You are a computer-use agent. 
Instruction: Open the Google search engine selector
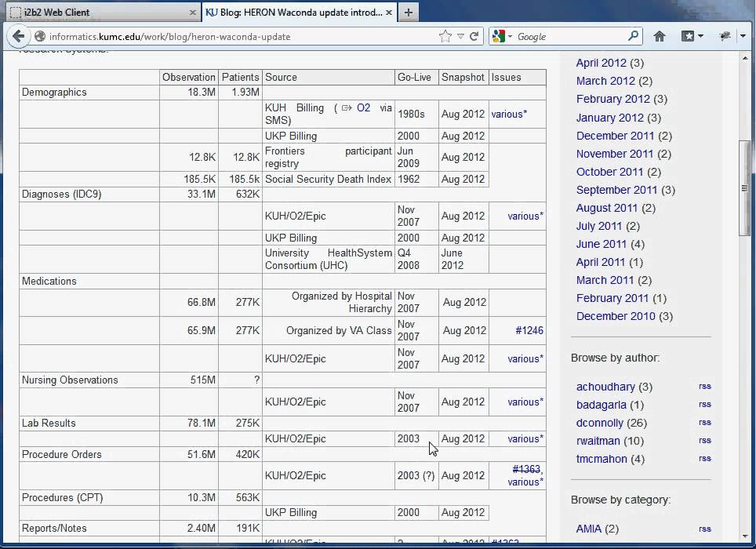(502, 36)
